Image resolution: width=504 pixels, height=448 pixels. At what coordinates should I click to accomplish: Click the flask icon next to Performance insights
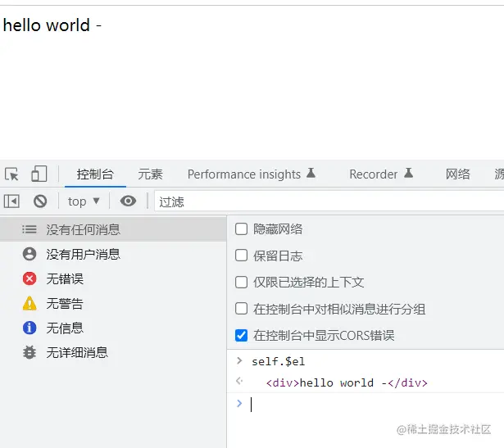pyautogui.click(x=311, y=173)
